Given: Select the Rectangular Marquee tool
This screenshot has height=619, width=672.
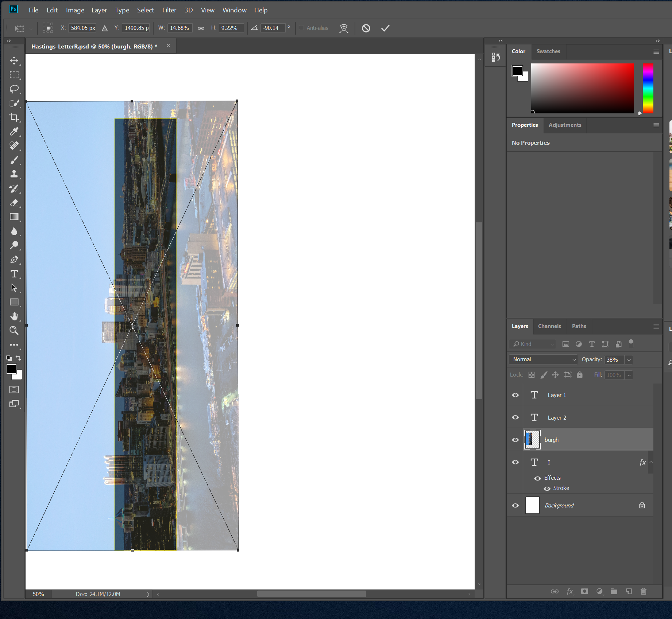Looking at the screenshot, I should (14, 75).
